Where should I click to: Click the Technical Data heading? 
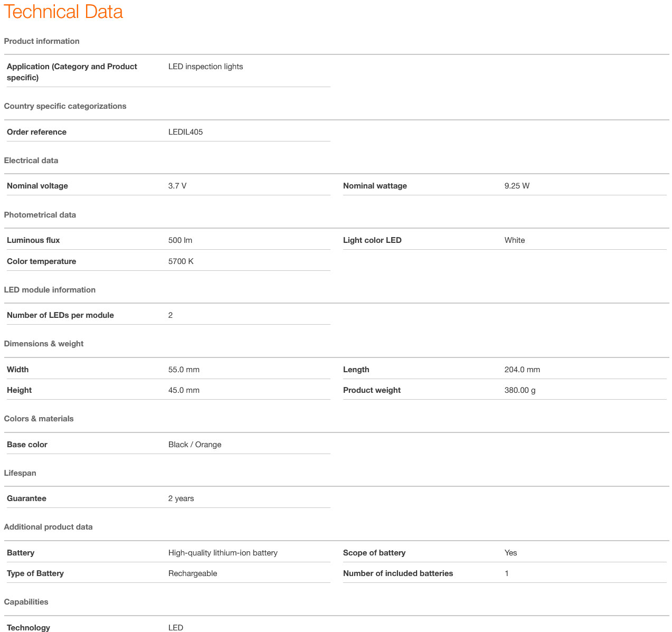coord(63,12)
